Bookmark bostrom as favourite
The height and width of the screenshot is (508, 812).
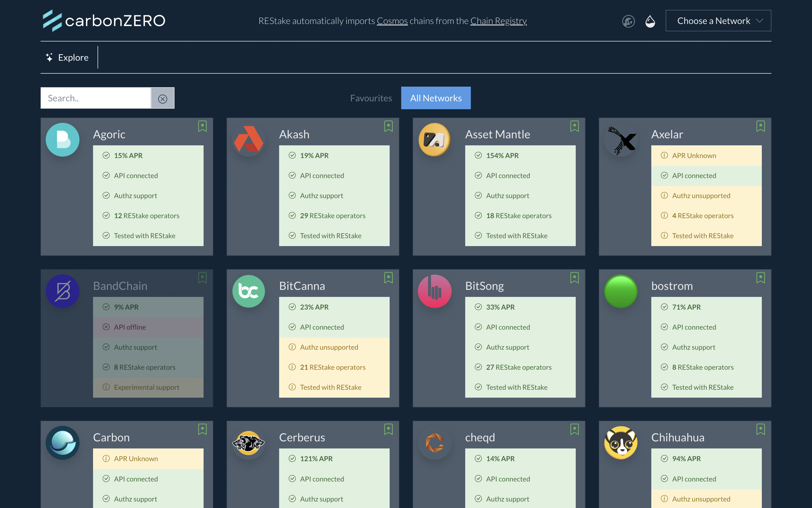[760, 277]
